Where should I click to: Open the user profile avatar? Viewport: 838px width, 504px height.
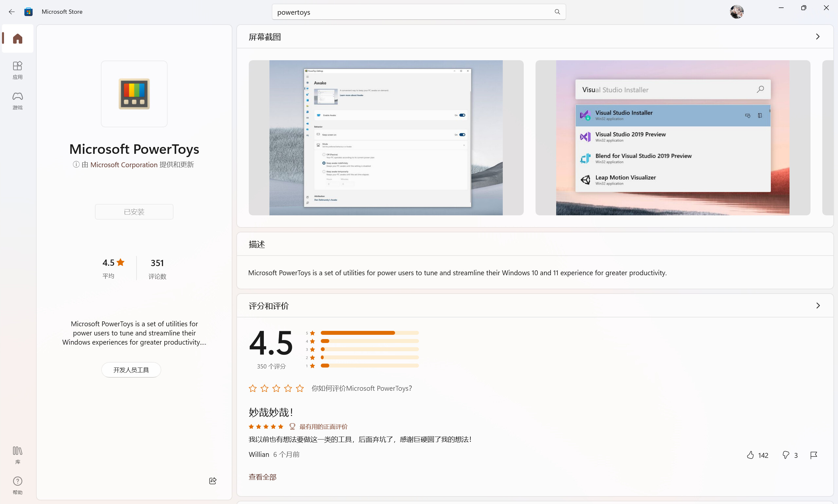click(x=737, y=12)
